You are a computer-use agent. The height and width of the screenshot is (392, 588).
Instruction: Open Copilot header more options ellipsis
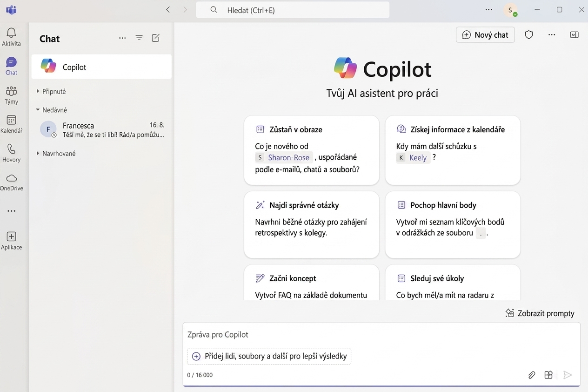click(552, 34)
